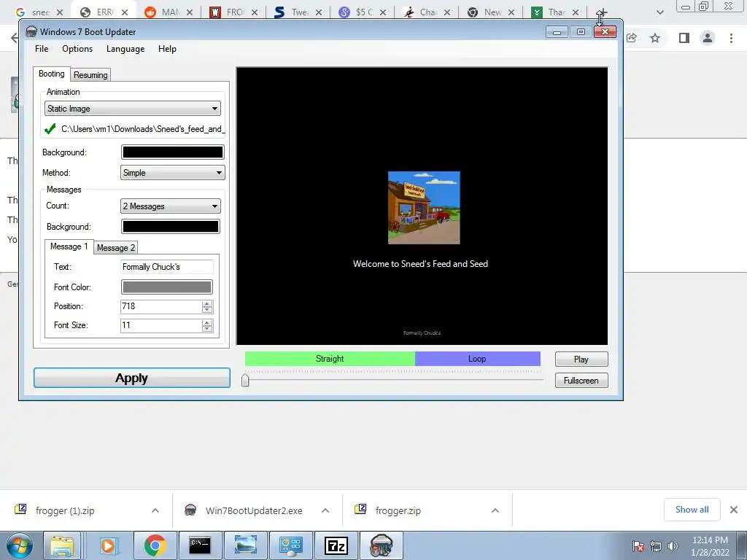Decrease the Font Size with down arrow
747x560 pixels.
click(x=206, y=329)
